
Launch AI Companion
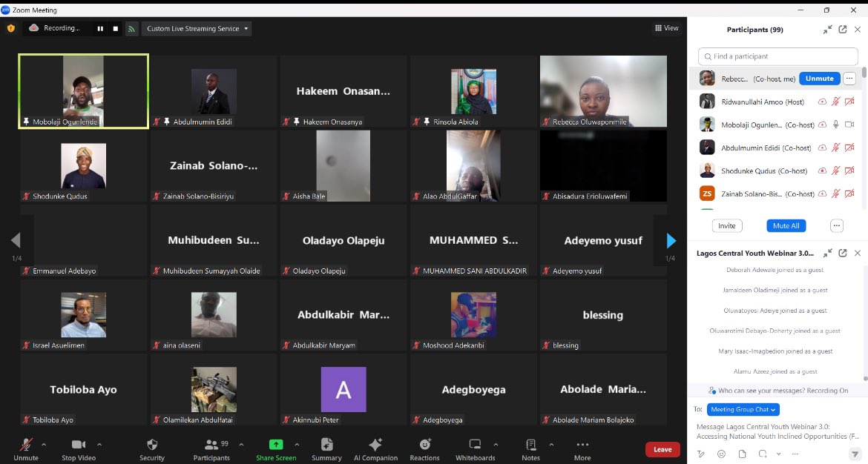pyautogui.click(x=375, y=448)
